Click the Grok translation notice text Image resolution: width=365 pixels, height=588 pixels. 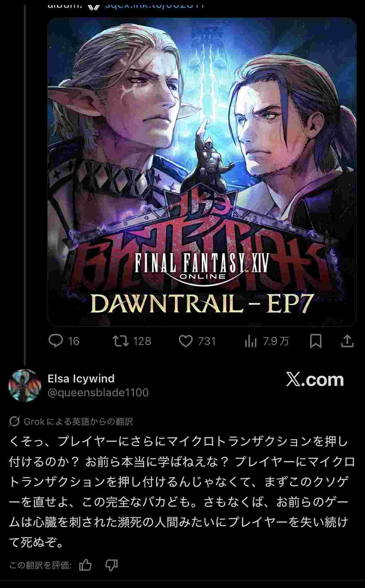tap(78, 421)
